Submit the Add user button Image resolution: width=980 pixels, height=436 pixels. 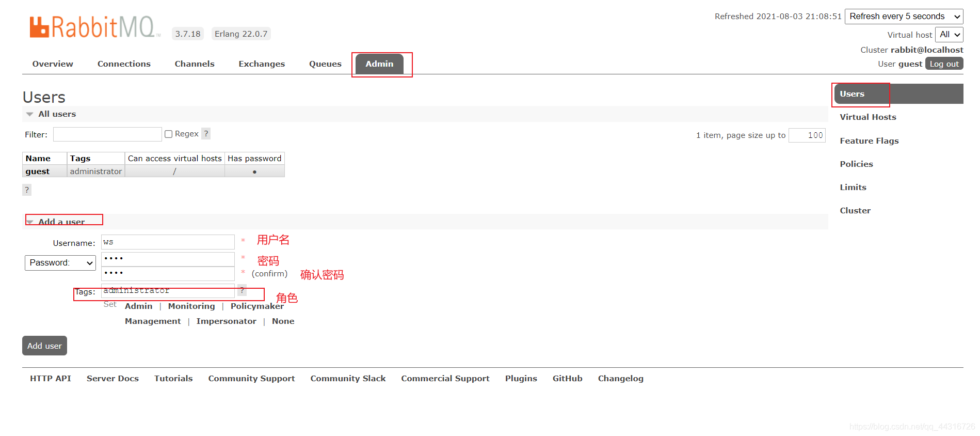click(x=44, y=346)
